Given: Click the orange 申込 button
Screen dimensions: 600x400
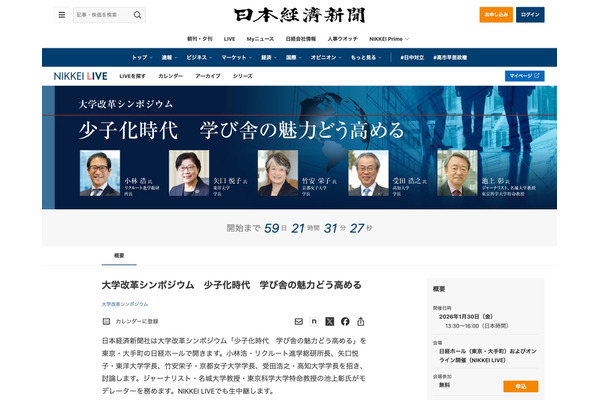Looking at the screenshot, I should (521, 386).
